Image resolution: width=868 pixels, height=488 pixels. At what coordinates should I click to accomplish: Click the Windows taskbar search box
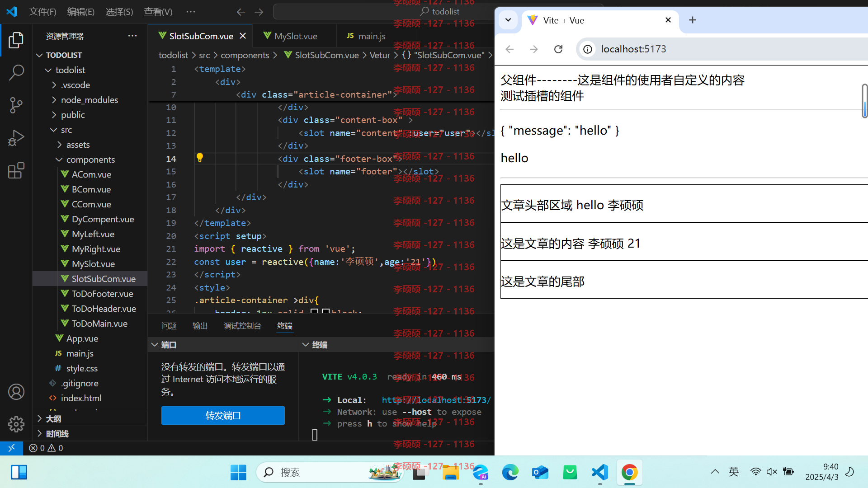pyautogui.click(x=330, y=472)
